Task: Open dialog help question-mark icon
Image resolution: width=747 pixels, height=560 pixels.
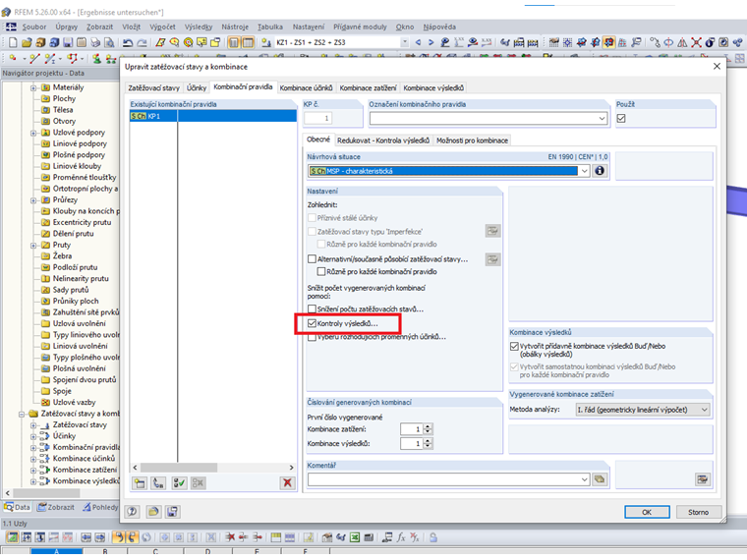Action: click(132, 512)
